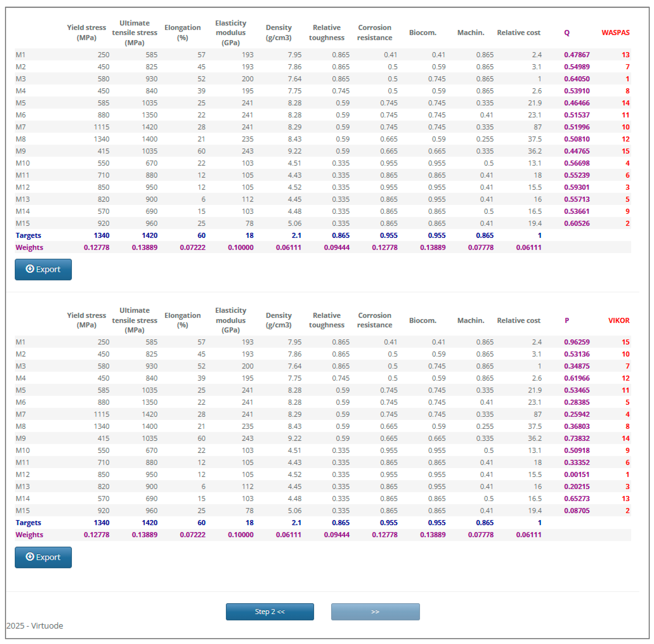Select the WASPAS column header

(x=615, y=32)
